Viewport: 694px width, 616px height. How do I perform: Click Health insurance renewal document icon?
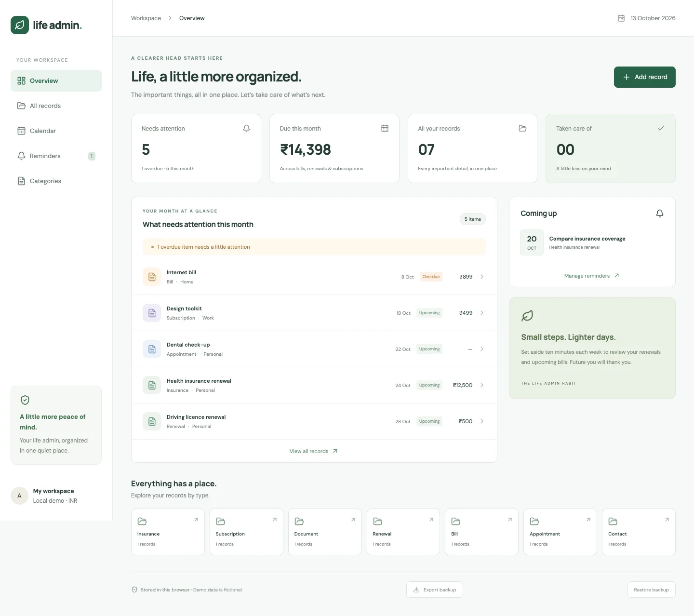coord(152,385)
